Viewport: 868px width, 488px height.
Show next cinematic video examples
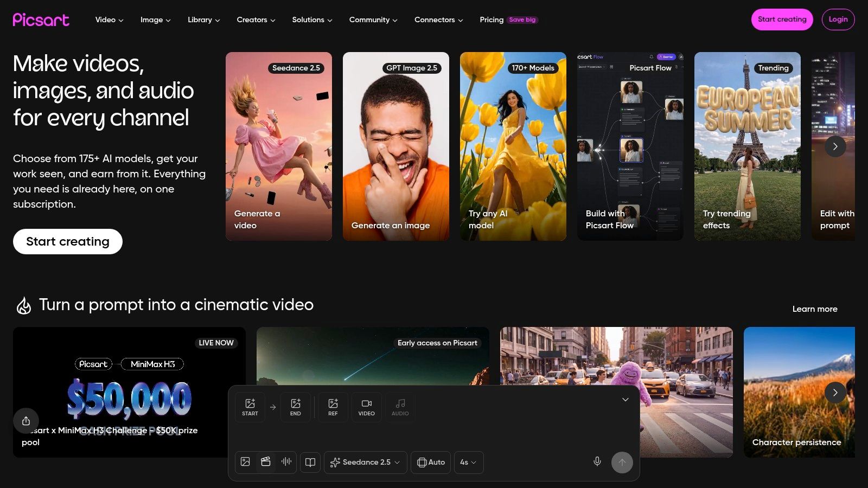tap(835, 392)
